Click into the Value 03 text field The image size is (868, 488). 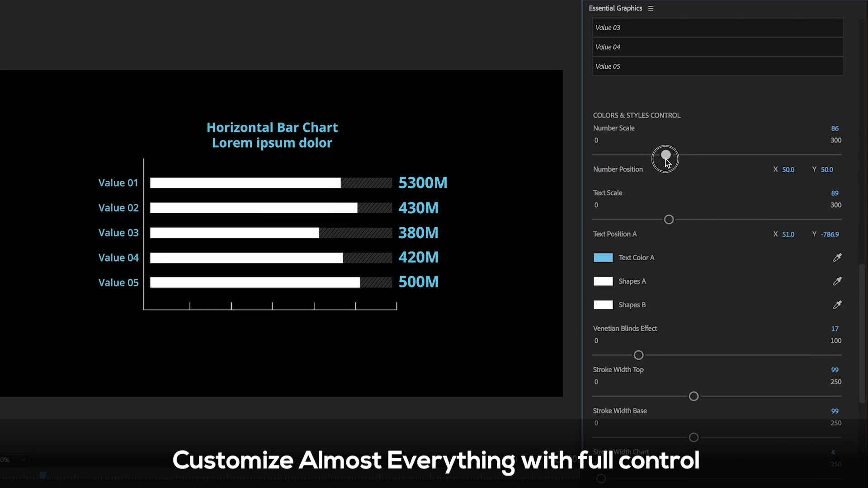click(x=717, y=28)
